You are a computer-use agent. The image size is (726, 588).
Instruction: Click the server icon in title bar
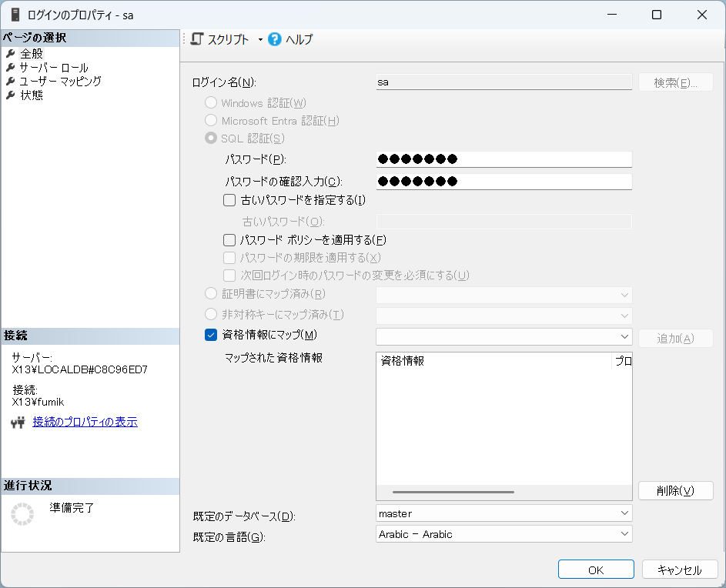pyautogui.click(x=15, y=15)
